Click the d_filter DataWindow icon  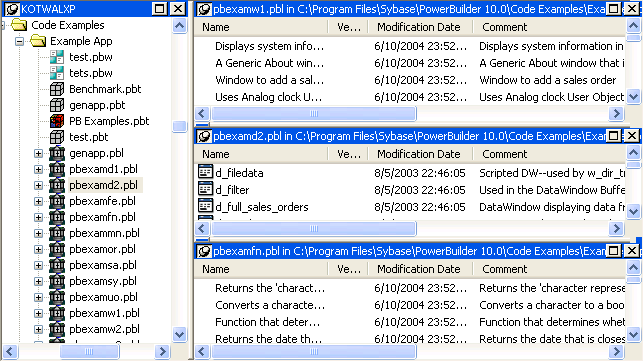coord(205,189)
